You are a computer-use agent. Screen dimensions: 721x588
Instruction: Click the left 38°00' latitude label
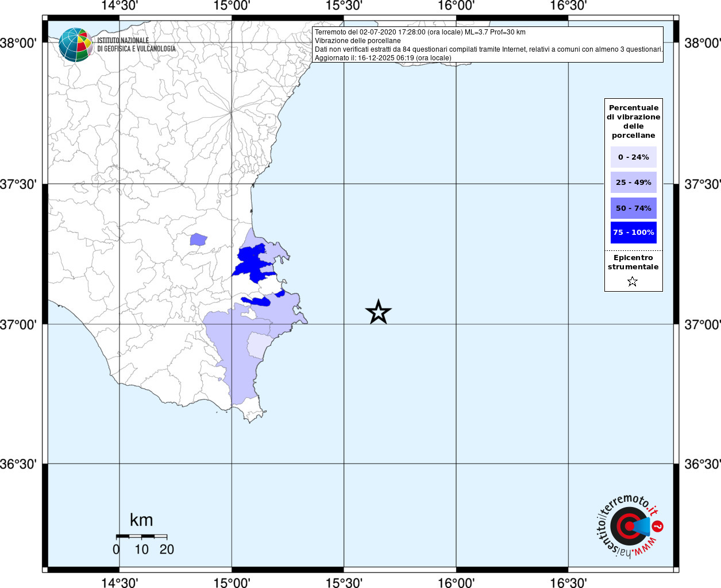click(x=18, y=43)
